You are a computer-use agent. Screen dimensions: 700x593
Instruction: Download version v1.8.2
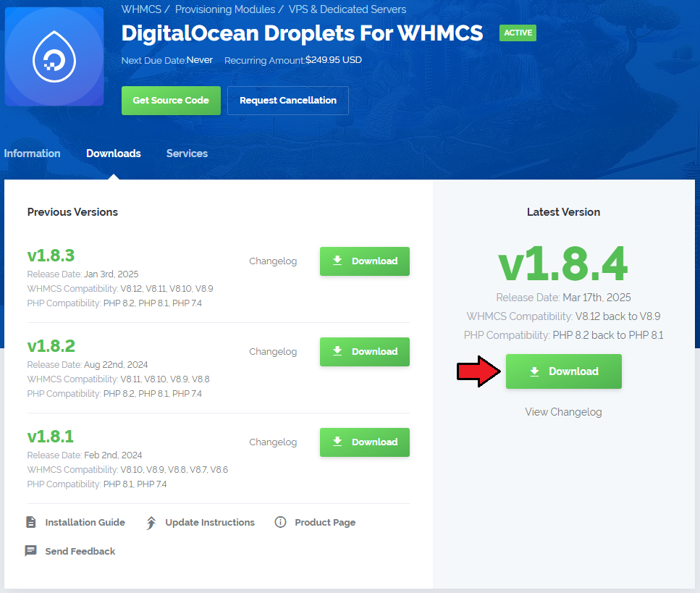tap(365, 352)
